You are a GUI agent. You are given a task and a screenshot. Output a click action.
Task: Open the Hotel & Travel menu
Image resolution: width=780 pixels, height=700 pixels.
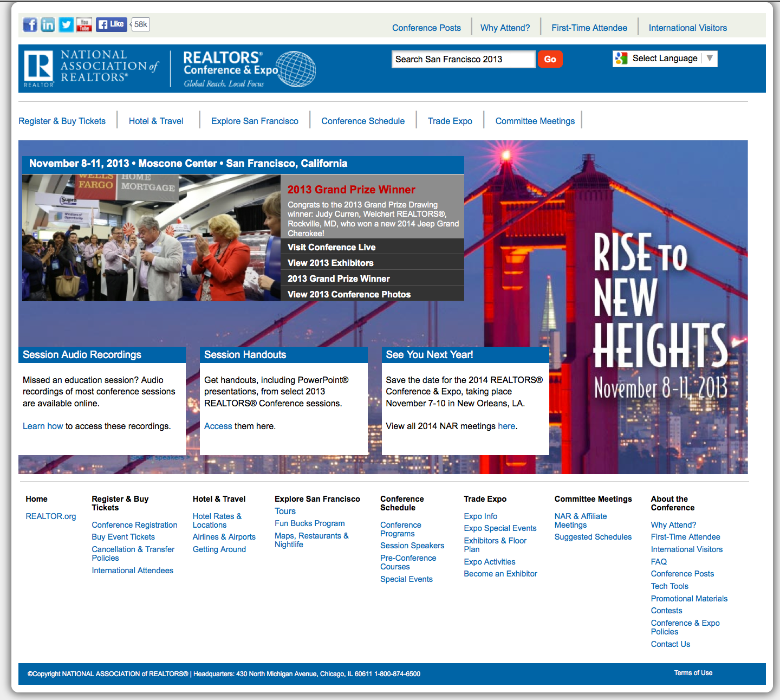[x=156, y=121]
